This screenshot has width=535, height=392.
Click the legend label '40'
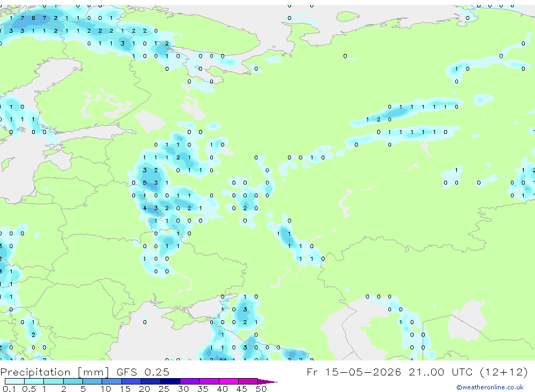pos(223,389)
